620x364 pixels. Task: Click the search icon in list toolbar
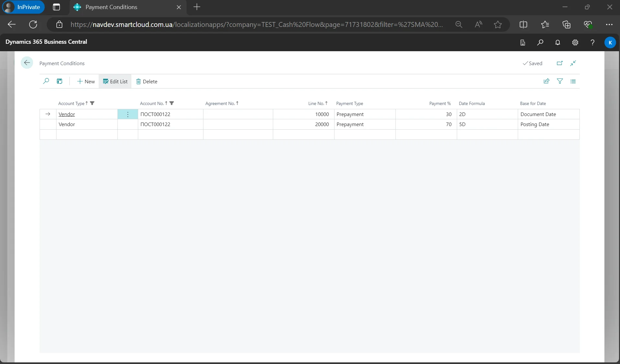click(46, 81)
